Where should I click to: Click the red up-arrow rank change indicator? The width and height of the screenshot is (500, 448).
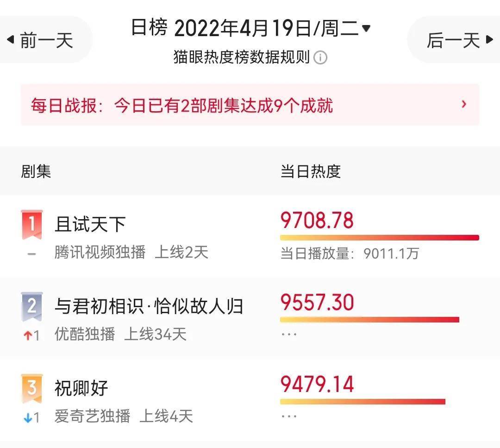pos(28,335)
